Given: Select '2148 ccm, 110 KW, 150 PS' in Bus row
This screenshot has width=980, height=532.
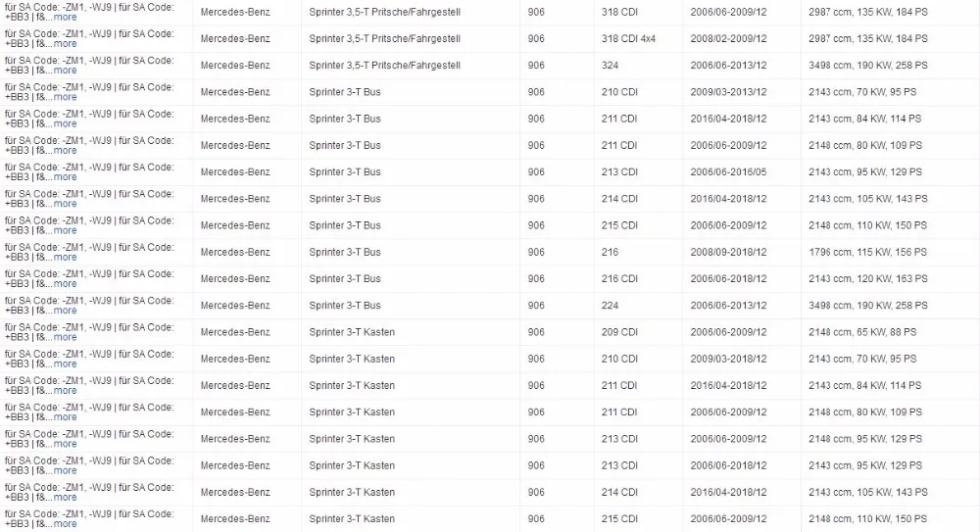Looking at the screenshot, I should 867,225.
